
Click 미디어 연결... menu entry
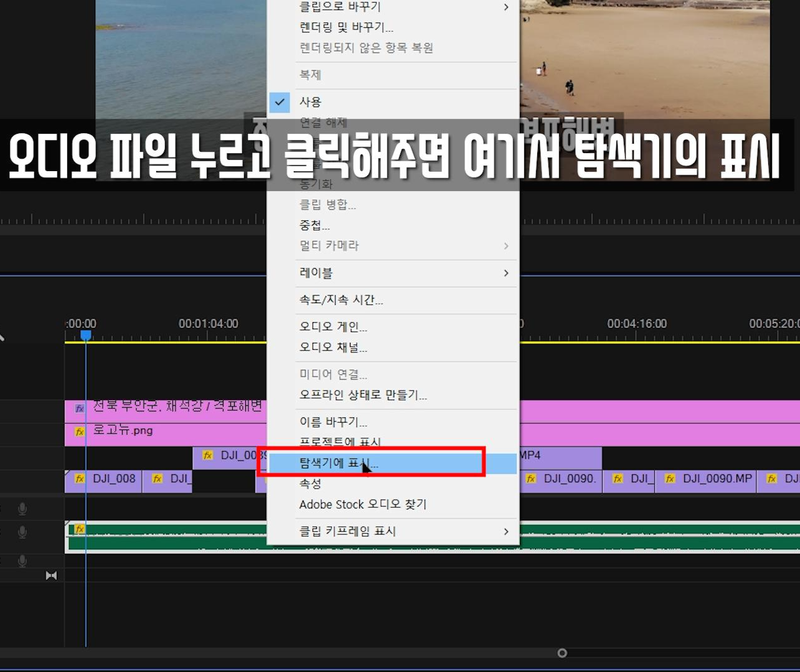tap(333, 374)
